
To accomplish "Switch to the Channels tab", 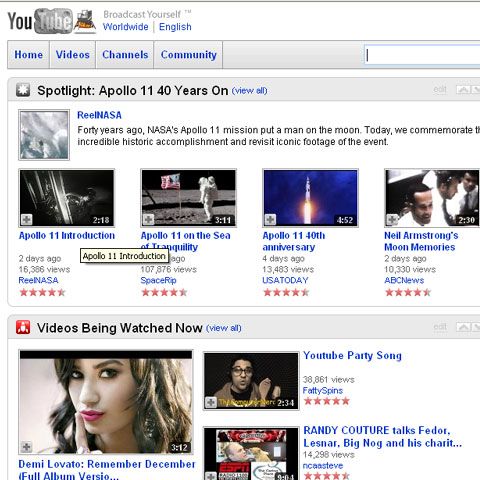I will 125,55.
